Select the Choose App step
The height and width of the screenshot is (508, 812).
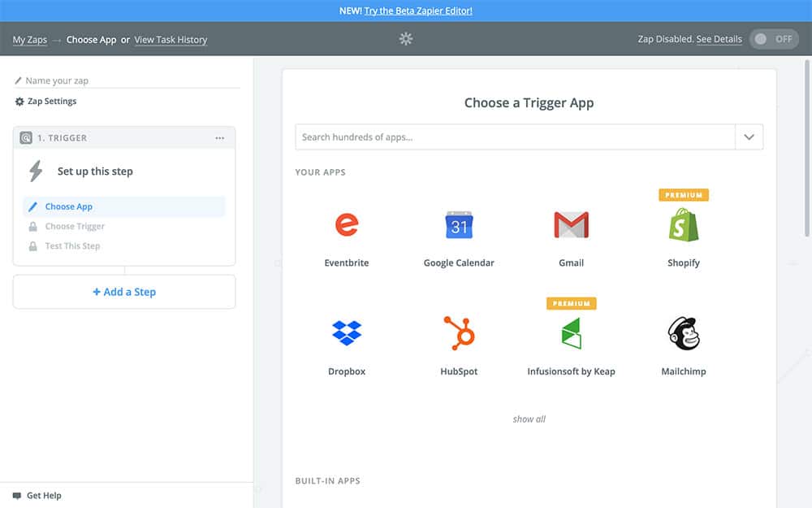(69, 206)
